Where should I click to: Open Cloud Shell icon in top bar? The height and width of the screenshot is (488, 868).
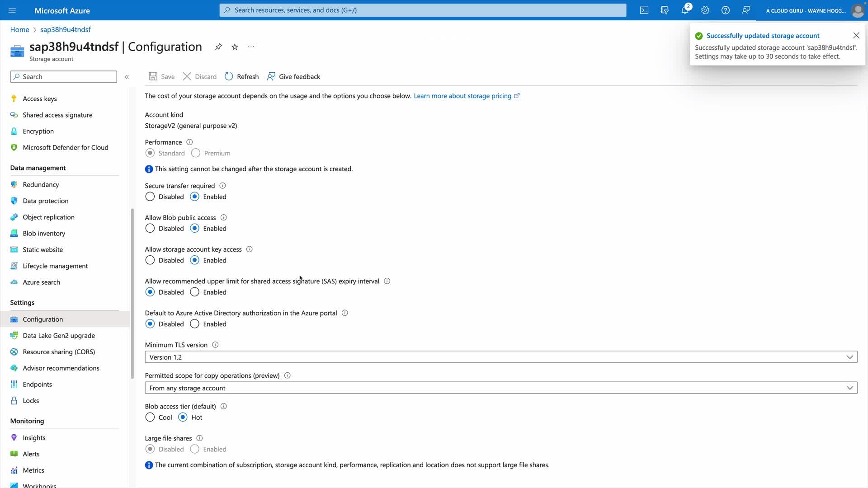(644, 10)
